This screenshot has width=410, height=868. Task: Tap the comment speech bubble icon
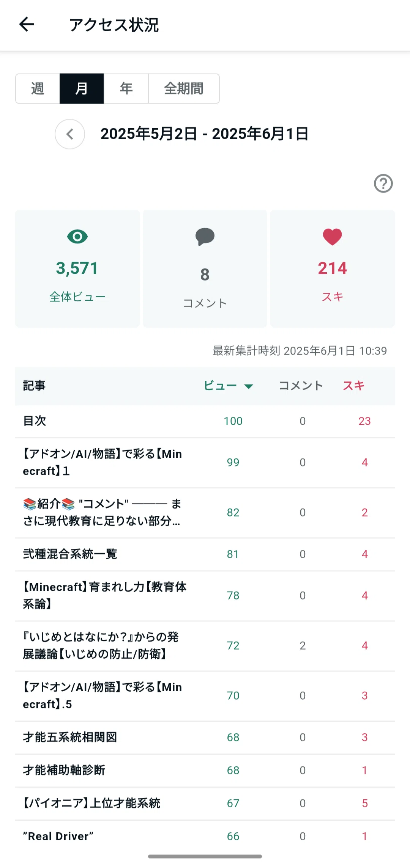point(205,237)
